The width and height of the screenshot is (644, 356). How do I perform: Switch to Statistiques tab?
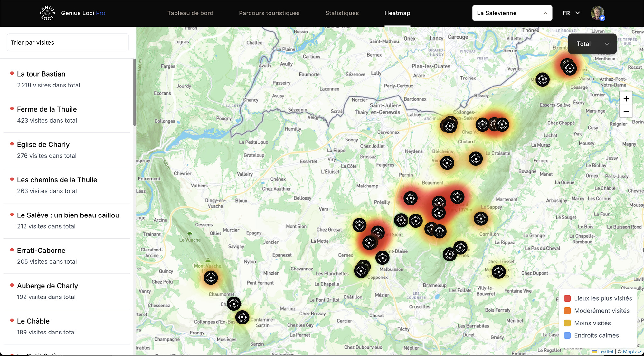pos(342,13)
